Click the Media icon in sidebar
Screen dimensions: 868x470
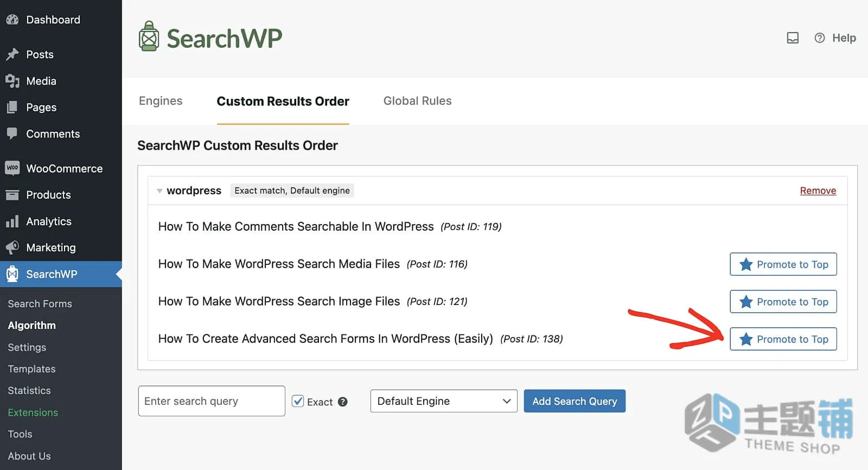pyautogui.click(x=12, y=81)
